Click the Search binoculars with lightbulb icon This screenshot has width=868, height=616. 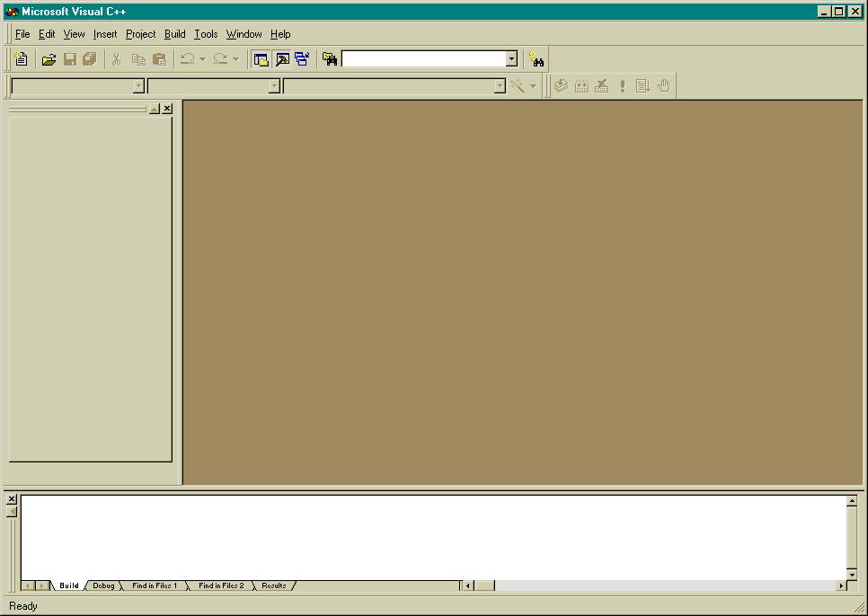point(536,59)
